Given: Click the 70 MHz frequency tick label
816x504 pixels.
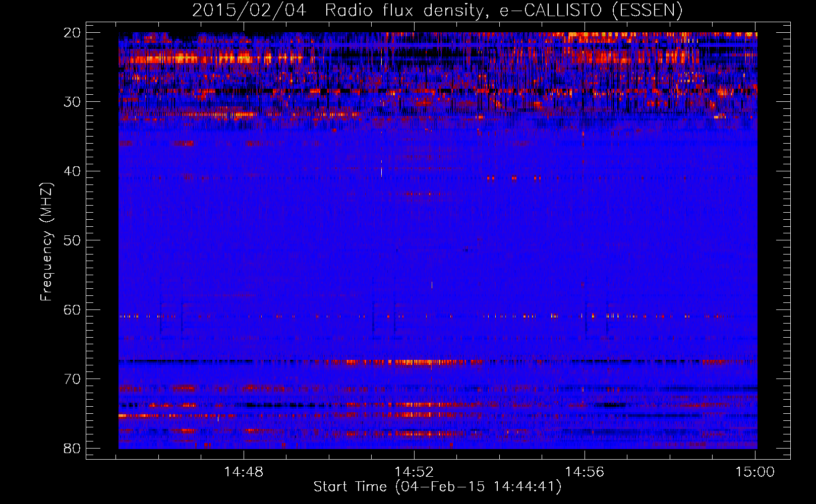Looking at the screenshot, I should (x=72, y=379).
